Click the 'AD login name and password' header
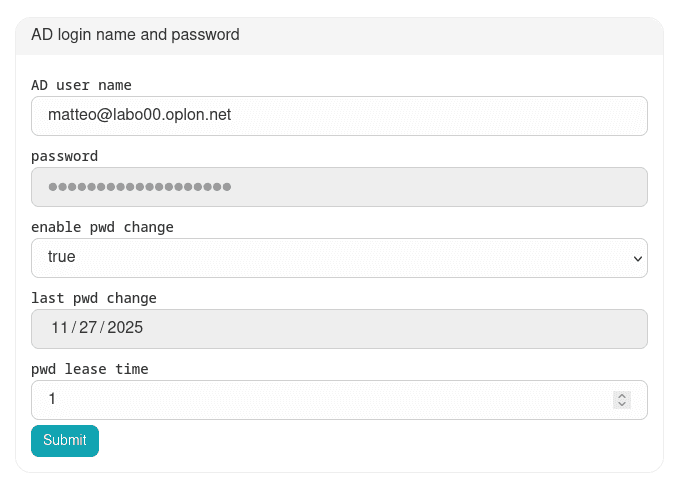 pyautogui.click(x=135, y=35)
